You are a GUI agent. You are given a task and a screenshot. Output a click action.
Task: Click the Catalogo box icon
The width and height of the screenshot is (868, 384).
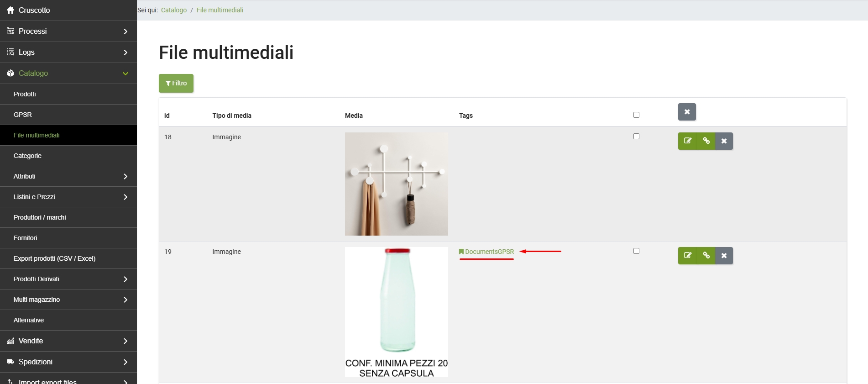point(10,73)
